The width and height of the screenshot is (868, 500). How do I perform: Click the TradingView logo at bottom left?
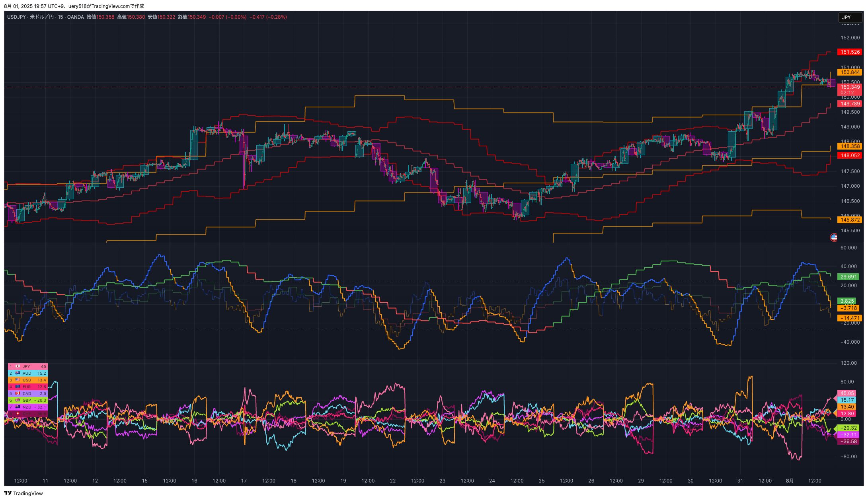[23, 493]
